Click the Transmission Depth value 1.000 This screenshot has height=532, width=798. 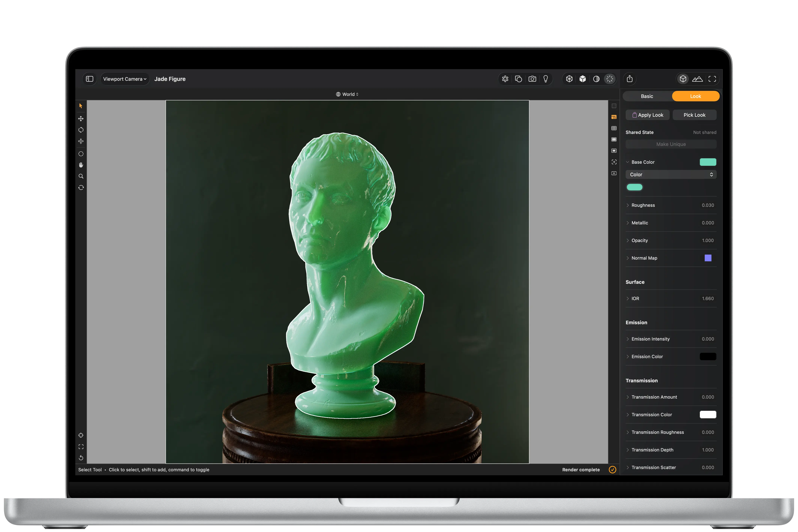tap(708, 450)
